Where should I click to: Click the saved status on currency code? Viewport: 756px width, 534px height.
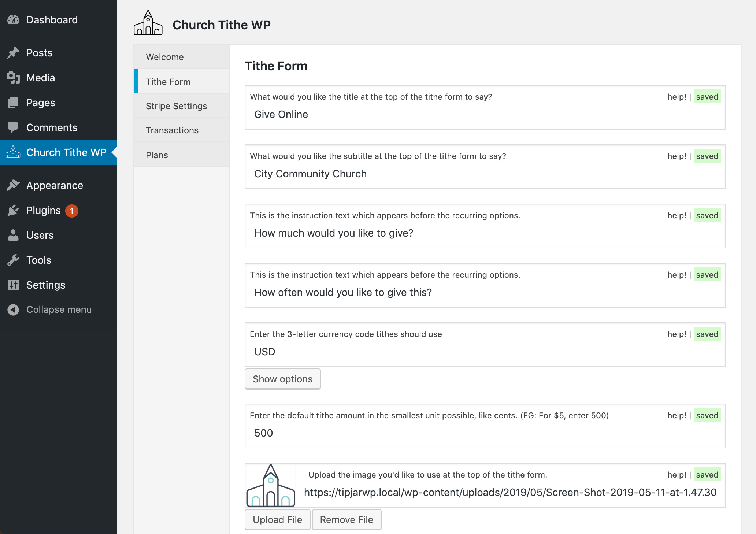[707, 334]
